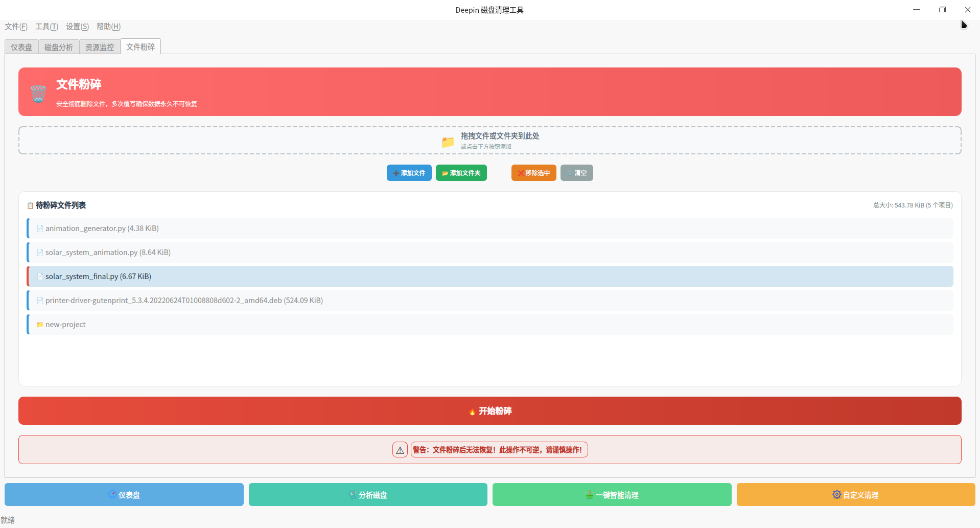
Task: Open the 工具(T) menu
Action: pos(46,27)
